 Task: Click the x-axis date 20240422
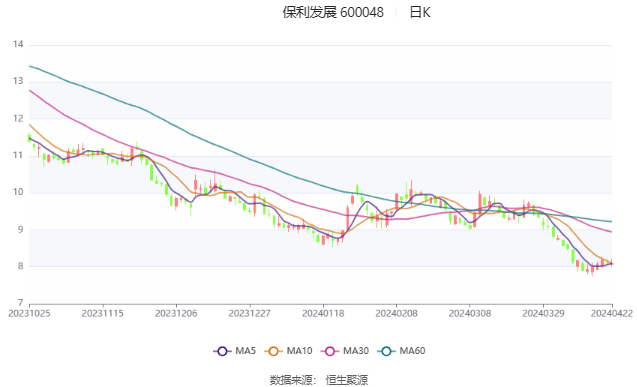[x=611, y=313]
